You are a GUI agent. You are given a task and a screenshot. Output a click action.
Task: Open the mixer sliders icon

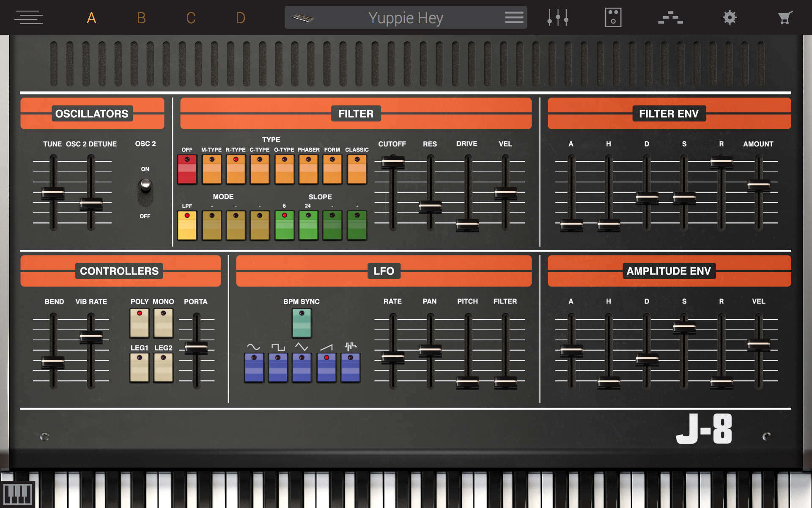click(557, 18)
